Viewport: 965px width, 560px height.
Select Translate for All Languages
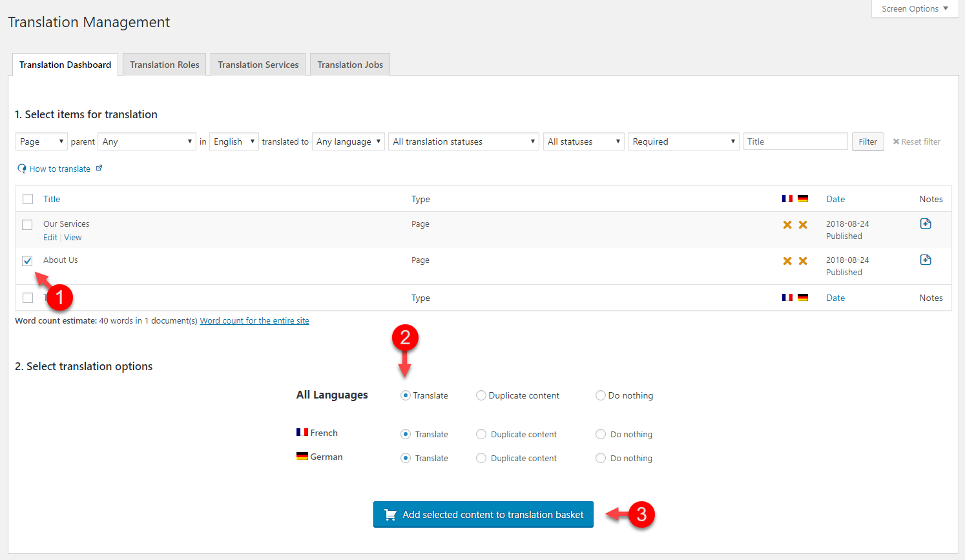coord(406,395)
